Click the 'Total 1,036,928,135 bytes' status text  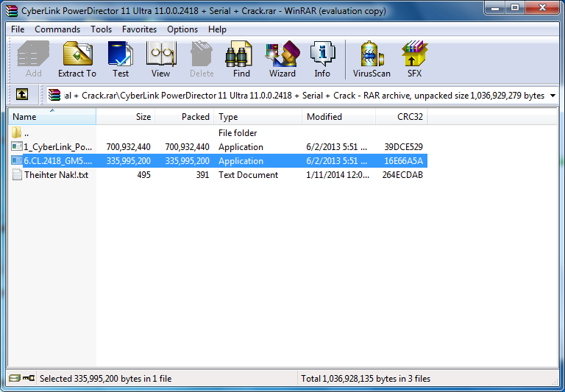pos(366,378)
